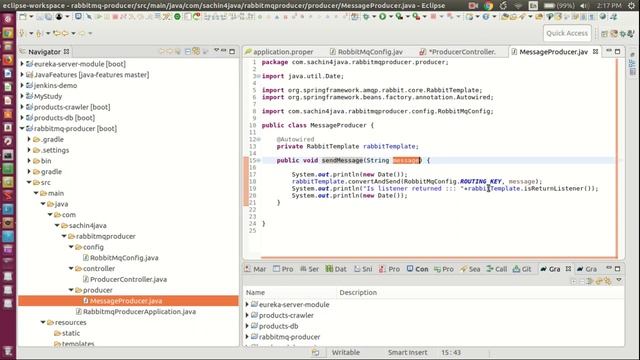Click the Name column header
The image size is (640, 360).
pos(255,293)
